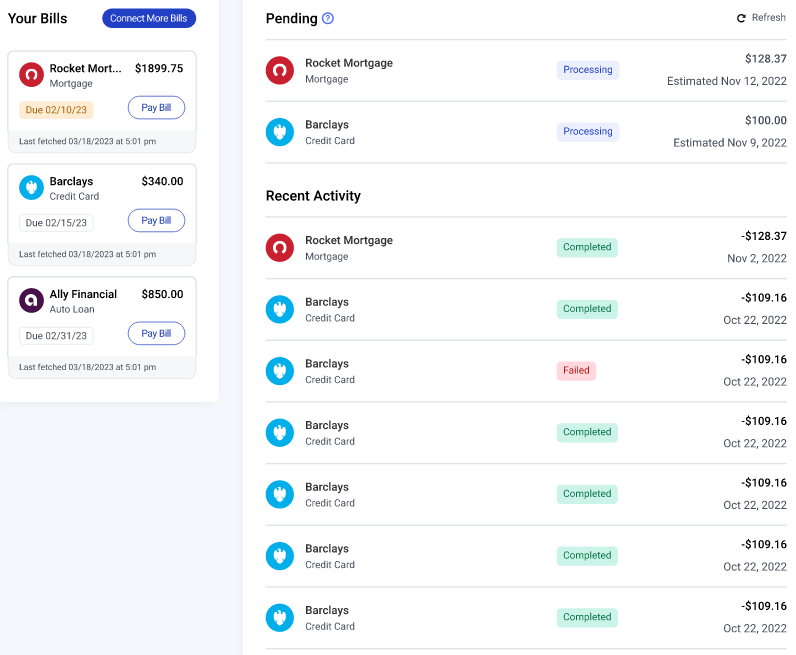The height and width of the screenshot is (655, 796).
Task: Click the Auto Loan subtitle
Action: (72, 309)
